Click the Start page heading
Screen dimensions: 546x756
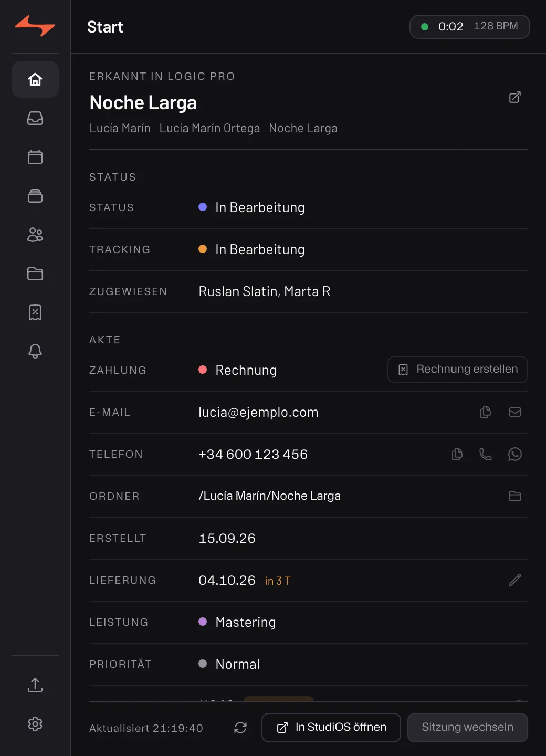coord(105,27)
